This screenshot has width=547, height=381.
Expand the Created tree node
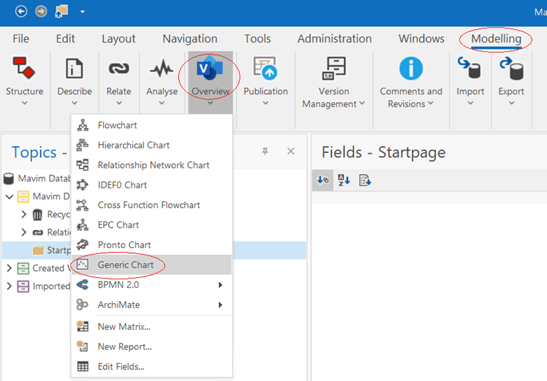(9, 268)
